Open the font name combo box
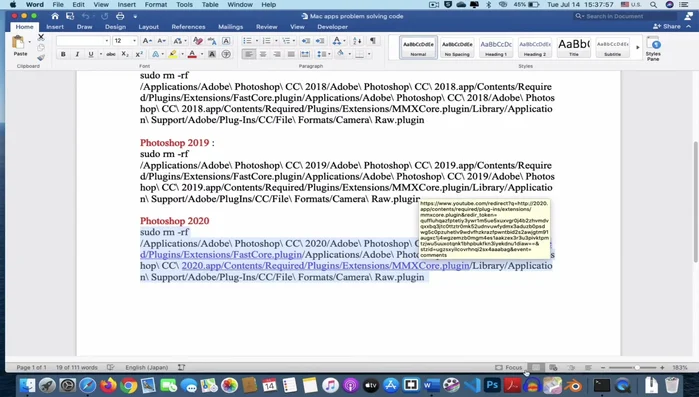The width and height of the screenshot is (699, 397). click(83, 41)
